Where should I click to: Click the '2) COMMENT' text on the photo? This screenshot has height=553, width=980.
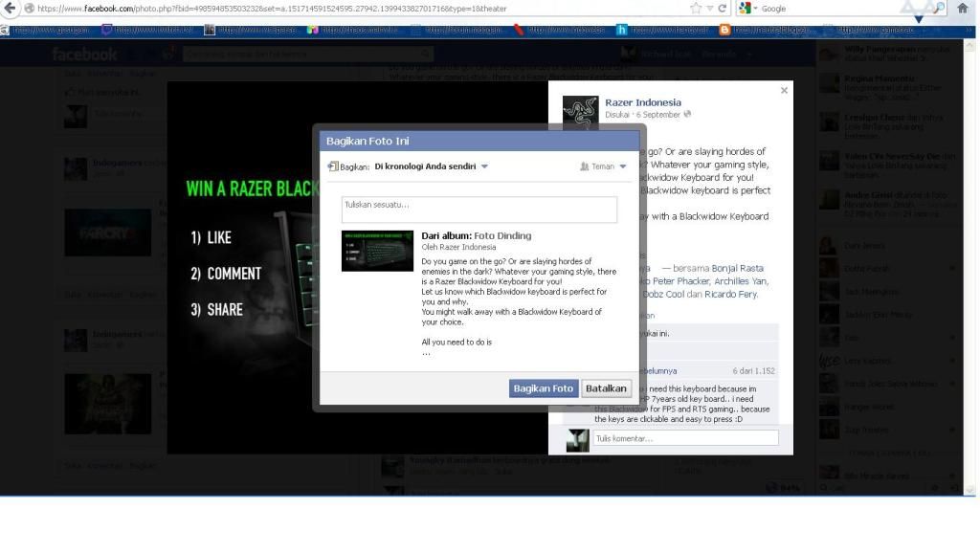(226, 273)
